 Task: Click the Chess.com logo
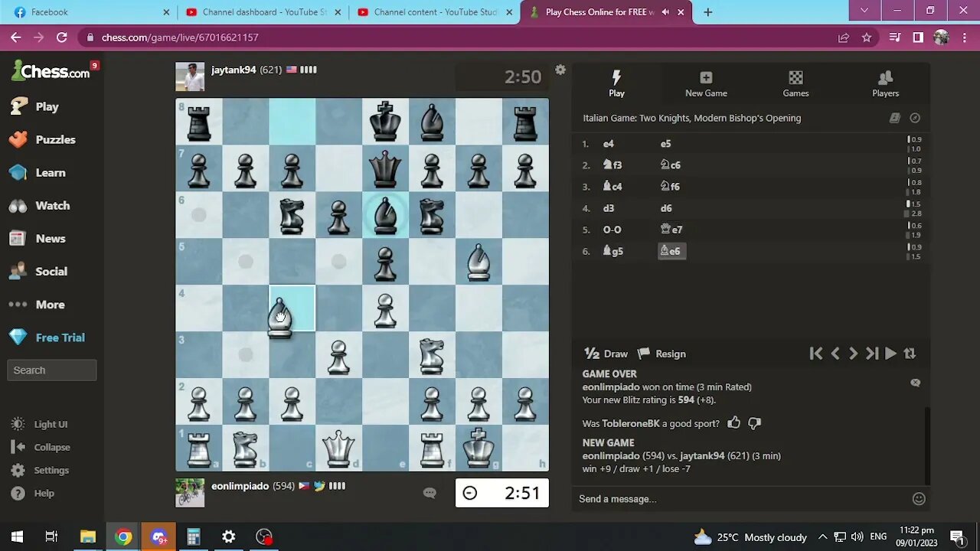(51, 71)
